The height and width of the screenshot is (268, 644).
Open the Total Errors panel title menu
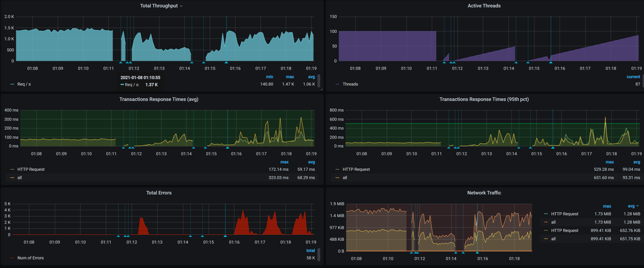coord(159,193)
